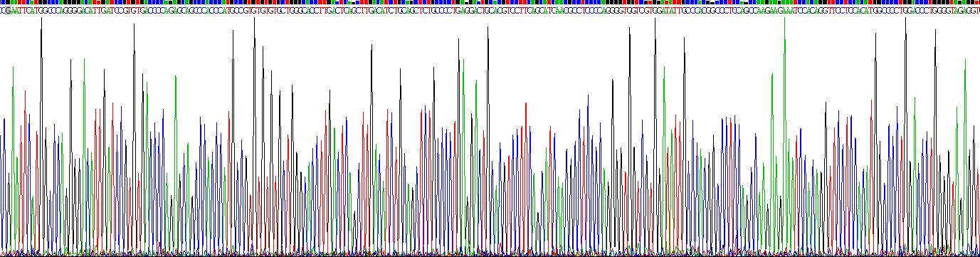Click the GAATTC segment in base calls
Image resolution: width=980 pixels, height=257 pixels.
pyautogui.click(x=18, y=11)
